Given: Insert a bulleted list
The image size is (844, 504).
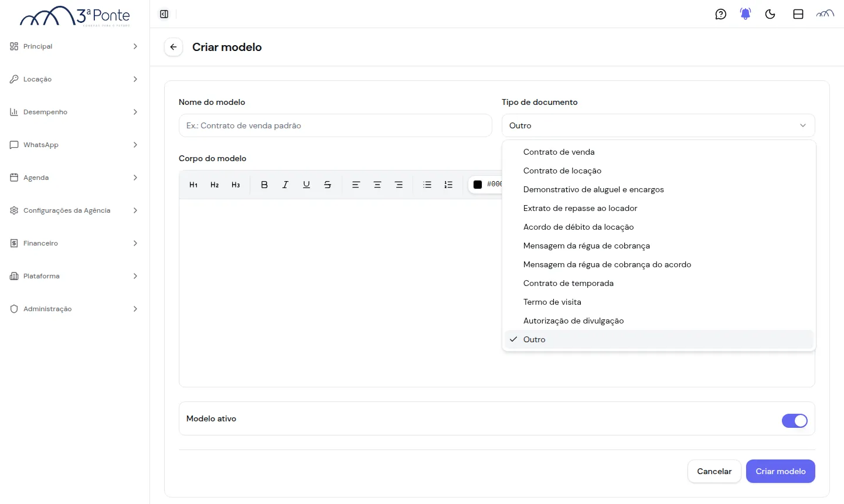Looking at the screenshot, I should [x=427, y=185].
